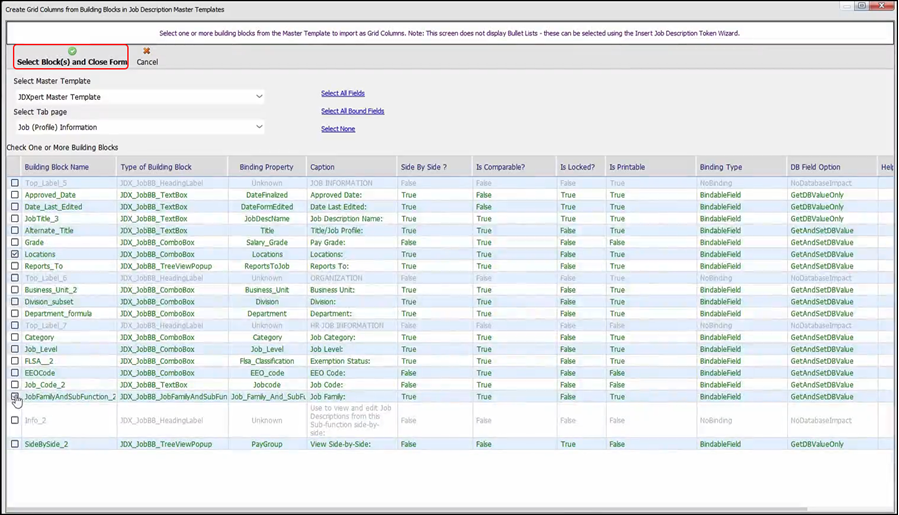The image size is (899, 515).
Task: Select the Department_formula row name cell
Action: [58, 314]
